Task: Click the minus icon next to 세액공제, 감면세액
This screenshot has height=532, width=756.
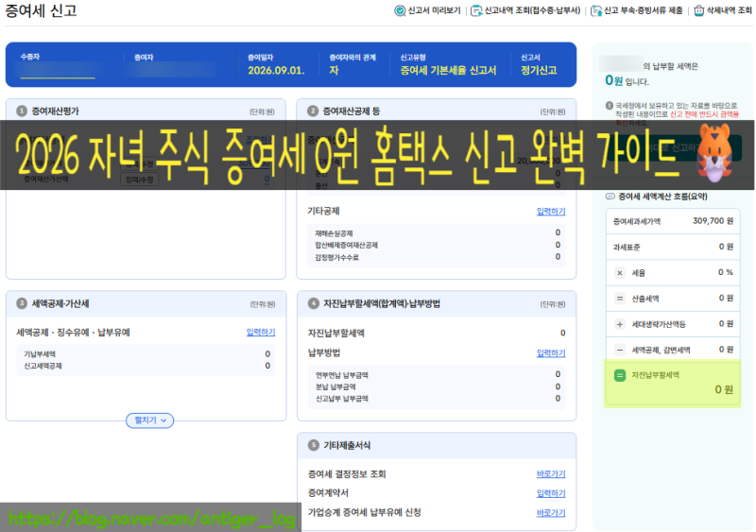Action: (x=620, y=350)
